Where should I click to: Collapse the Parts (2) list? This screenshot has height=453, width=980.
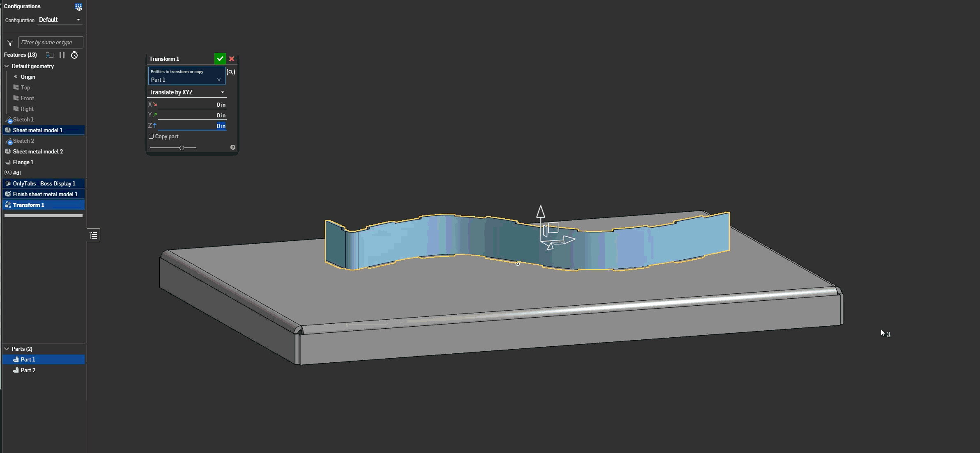7,349
